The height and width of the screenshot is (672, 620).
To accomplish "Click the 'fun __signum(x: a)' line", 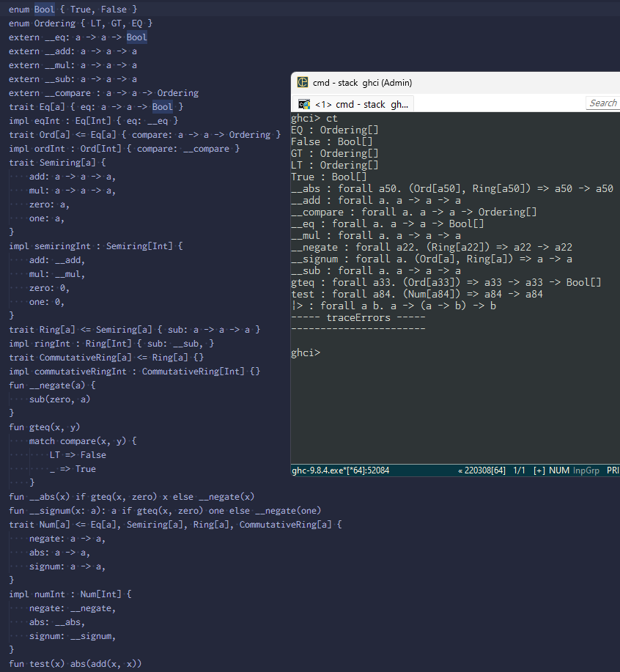I will click(x=165, y=511).
